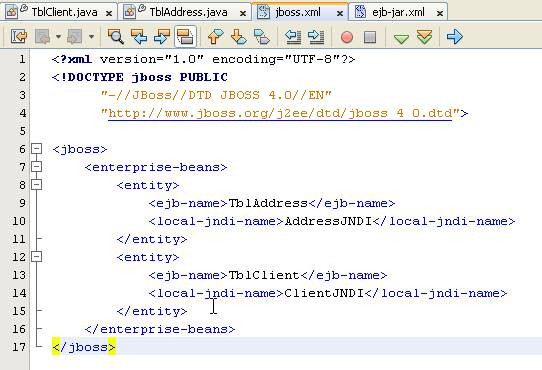This screenshot has width=542, height=370.
Task: Click the TblAddress ejb-name value
Action: tap(268, 203)
